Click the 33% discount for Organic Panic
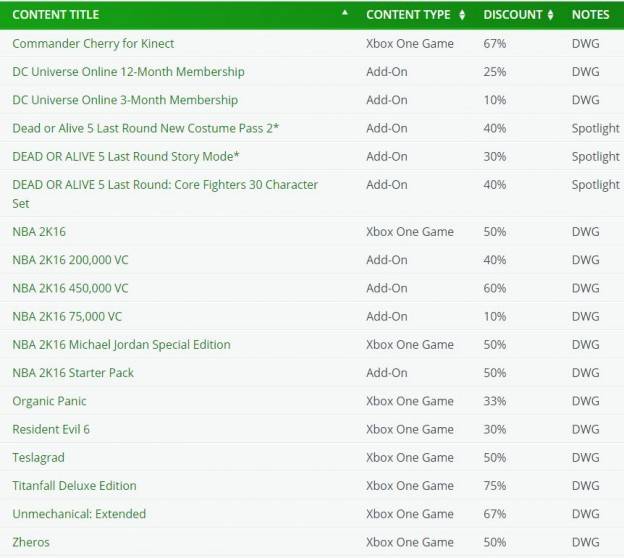 (495, 401)
